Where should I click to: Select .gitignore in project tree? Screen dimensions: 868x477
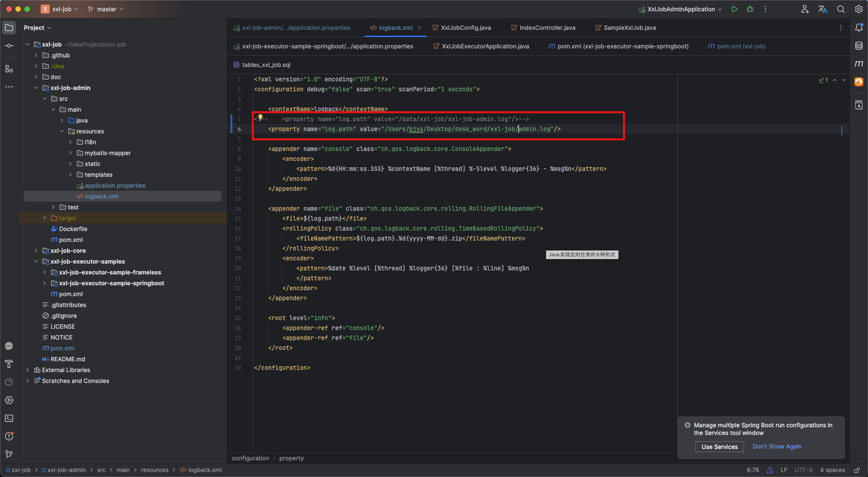pyautogui.click(x=63, y=316)
